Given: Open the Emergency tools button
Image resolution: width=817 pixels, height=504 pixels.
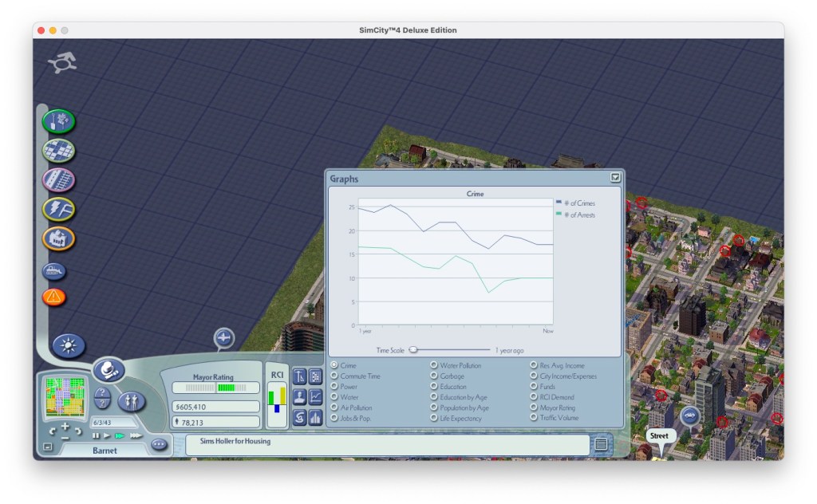Looking at the screenshot, I should pos(54,297).
